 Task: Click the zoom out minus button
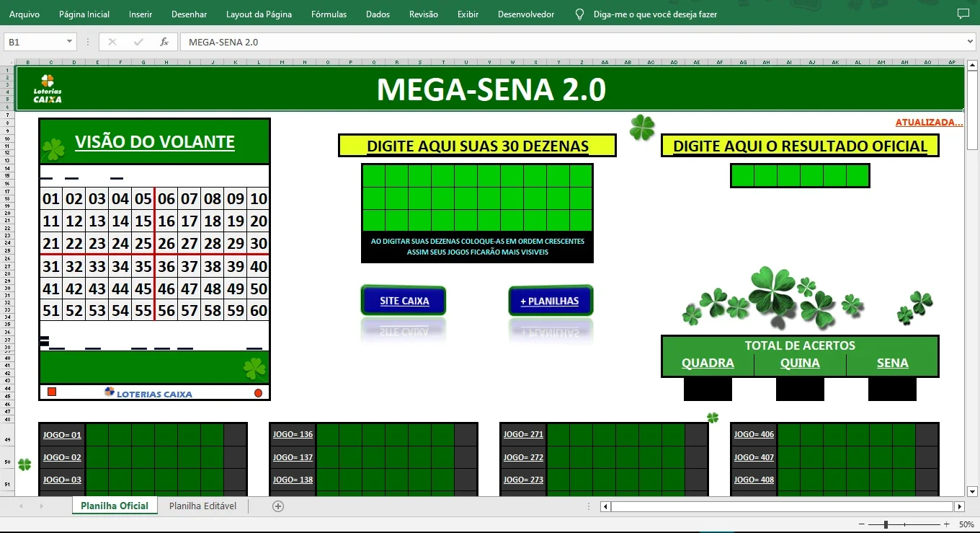pyautogui.click(x=861, y=524)
